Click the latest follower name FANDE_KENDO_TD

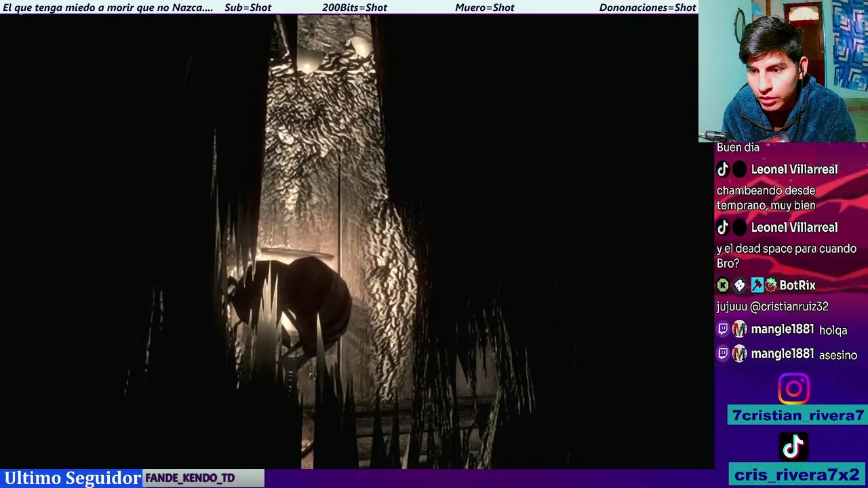click(x=190, y=479)
